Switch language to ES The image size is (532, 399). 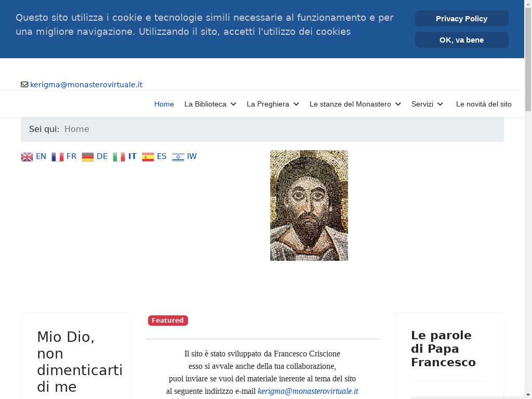click(x=162, y=156)
